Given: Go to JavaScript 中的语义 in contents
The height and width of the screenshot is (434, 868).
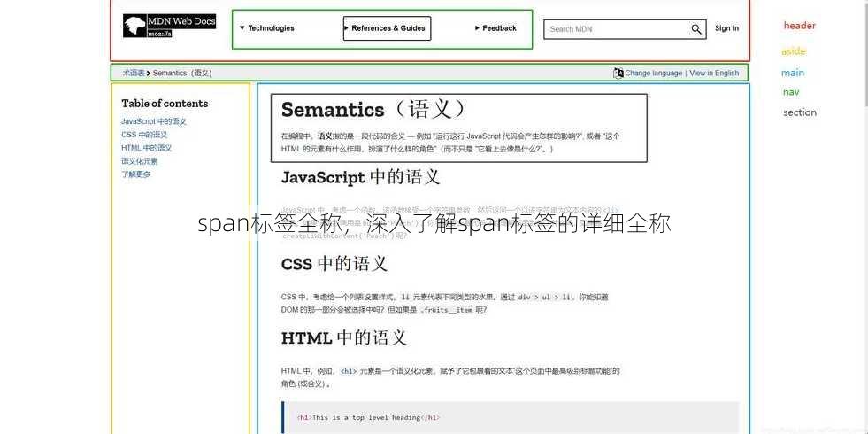Looking at the screenshot, I should 154,121.
